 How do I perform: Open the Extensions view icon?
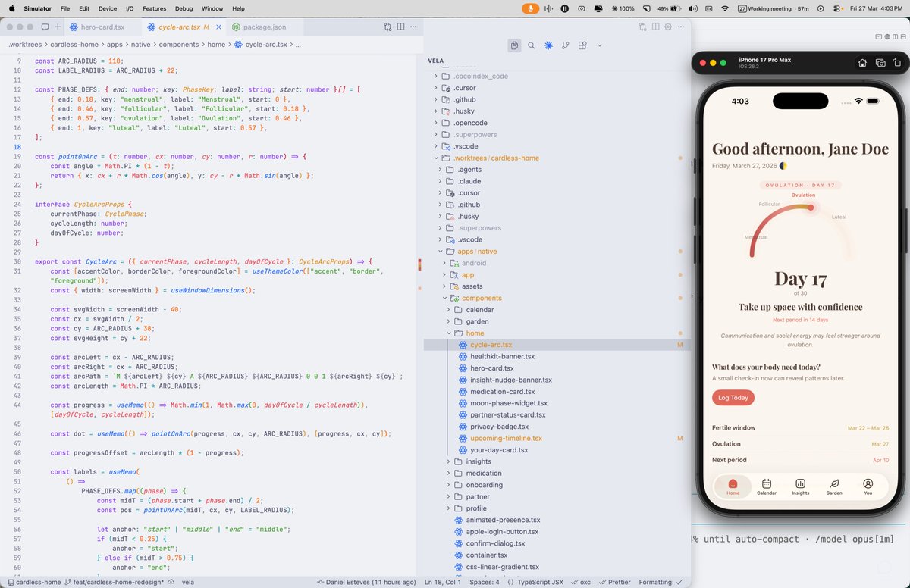pos(582,45)
